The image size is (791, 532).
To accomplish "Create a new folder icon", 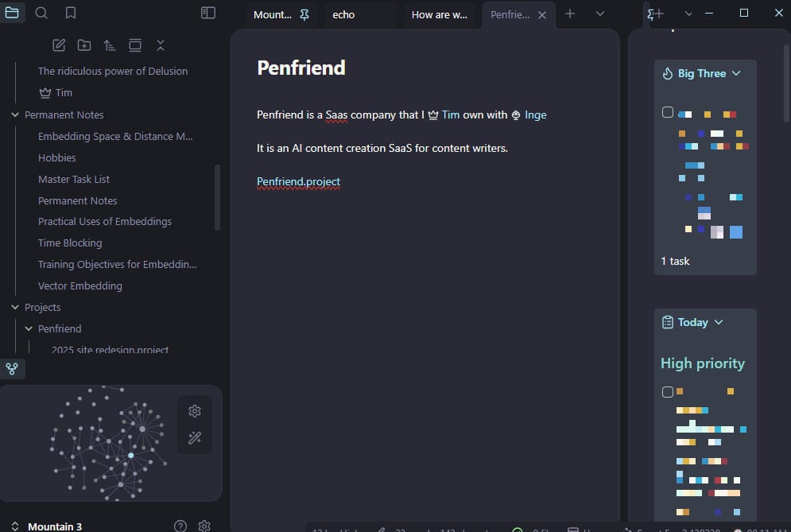I will (x=84, y=45).
